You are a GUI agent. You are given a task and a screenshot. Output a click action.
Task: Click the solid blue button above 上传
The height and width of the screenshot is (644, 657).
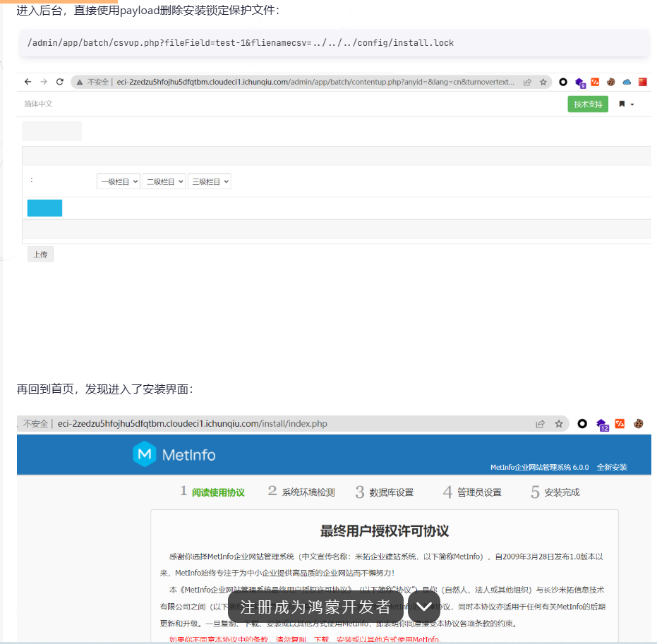[x=45, y=208]
